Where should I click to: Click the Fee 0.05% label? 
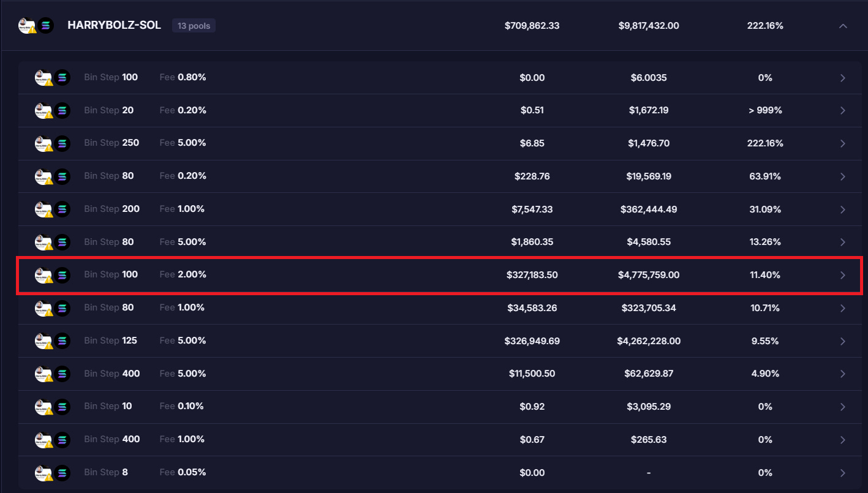183,472
